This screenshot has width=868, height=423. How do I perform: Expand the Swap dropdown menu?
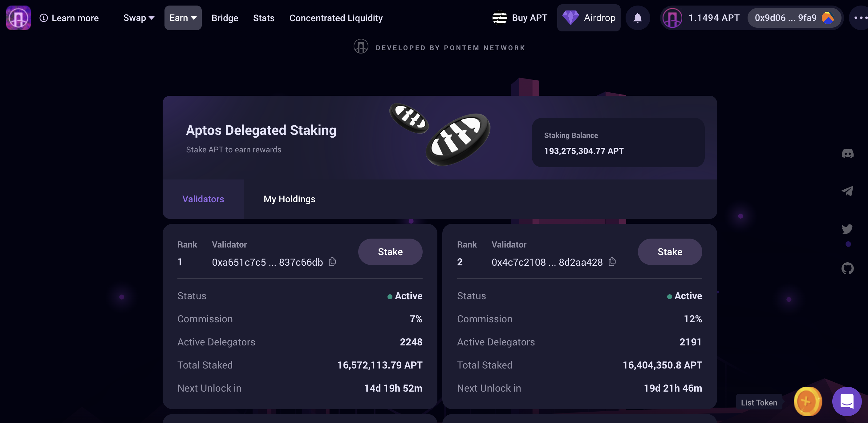click(139, 18)
